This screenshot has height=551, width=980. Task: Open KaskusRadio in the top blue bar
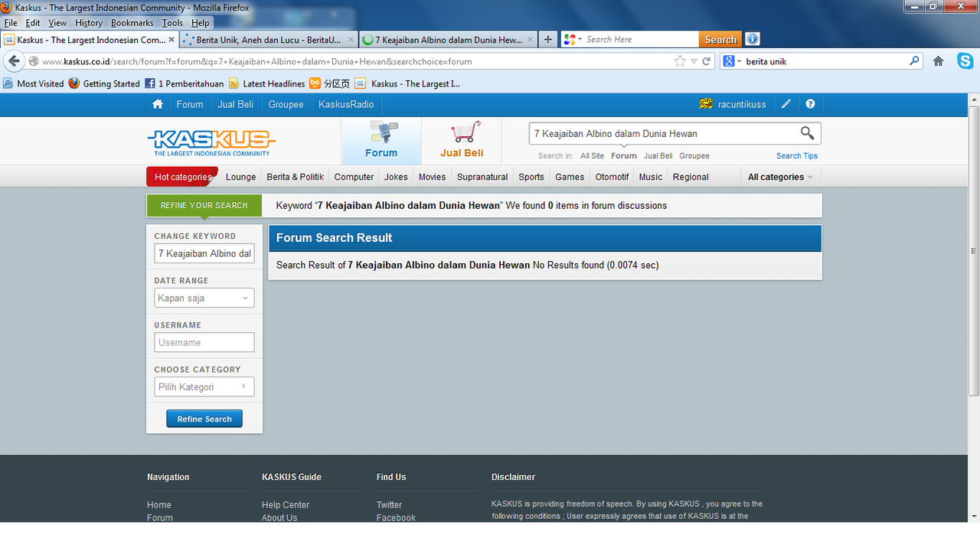346,104
